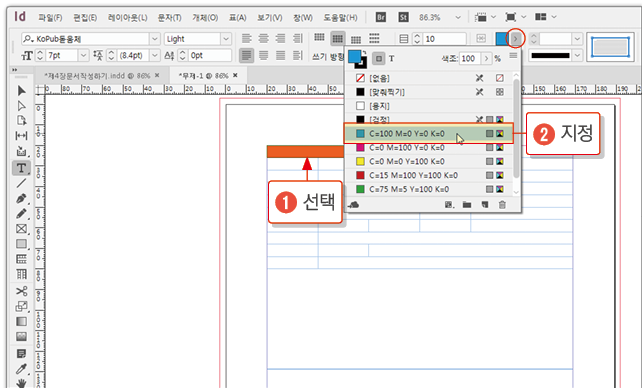
Task: Open the 7pt font size dropdown
Action: [84, 55]
